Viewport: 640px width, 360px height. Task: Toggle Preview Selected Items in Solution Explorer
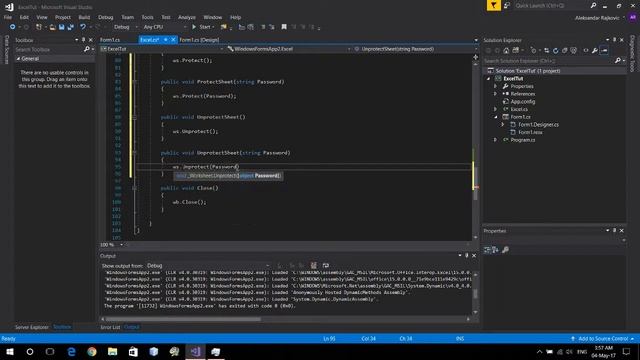[x=604, y=50]
